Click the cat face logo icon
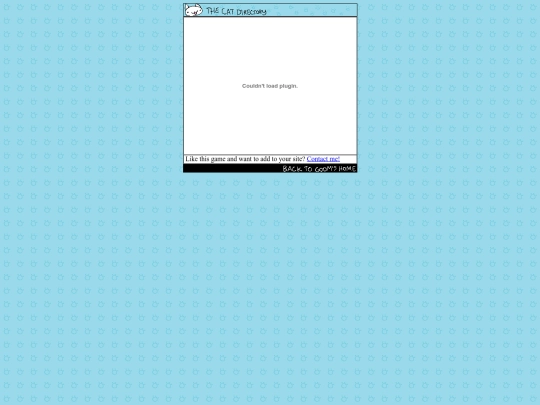This screenshot has width=540, height=405. pyautogui.click(x=193, y=10)
